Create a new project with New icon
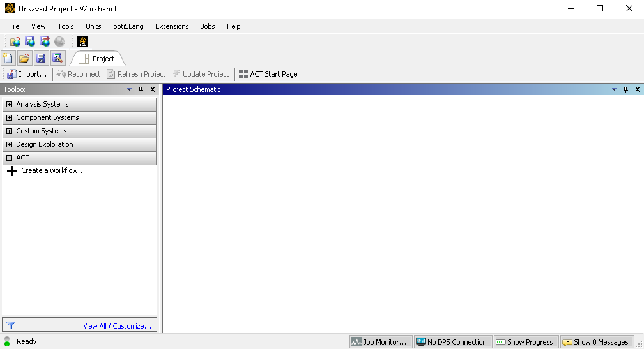Image resolution: width=644 pixels, height=349 pixels. click(8, 58)
